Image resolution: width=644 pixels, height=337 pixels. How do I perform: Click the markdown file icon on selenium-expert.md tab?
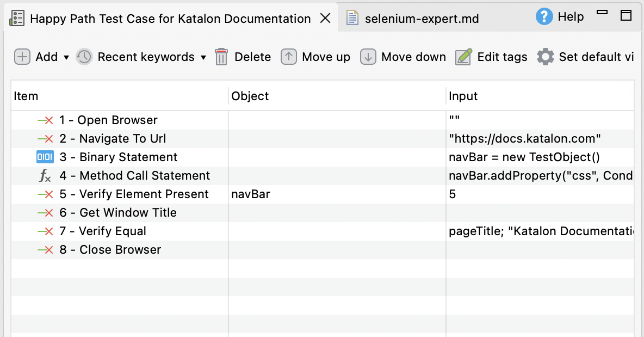(352, 17)
